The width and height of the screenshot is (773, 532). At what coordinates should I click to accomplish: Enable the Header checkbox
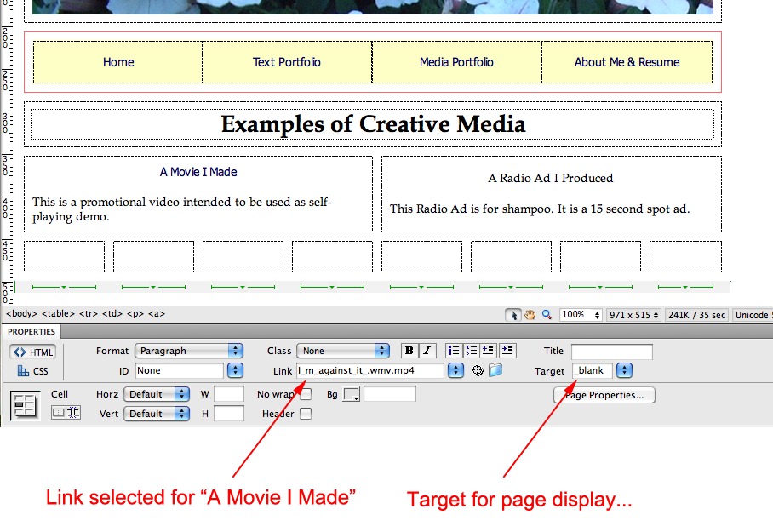click(x=306, y=414)
